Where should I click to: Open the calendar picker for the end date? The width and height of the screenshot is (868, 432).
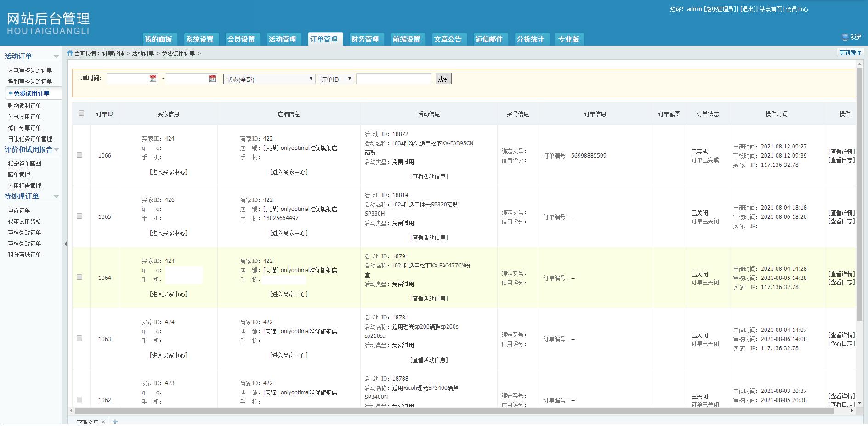click(211, 79)
